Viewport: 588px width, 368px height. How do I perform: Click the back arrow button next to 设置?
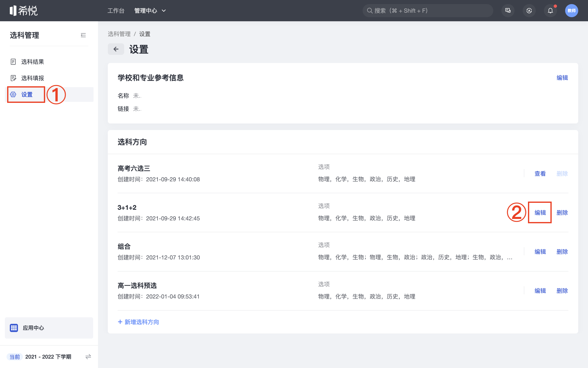click(x=116, y=49)
